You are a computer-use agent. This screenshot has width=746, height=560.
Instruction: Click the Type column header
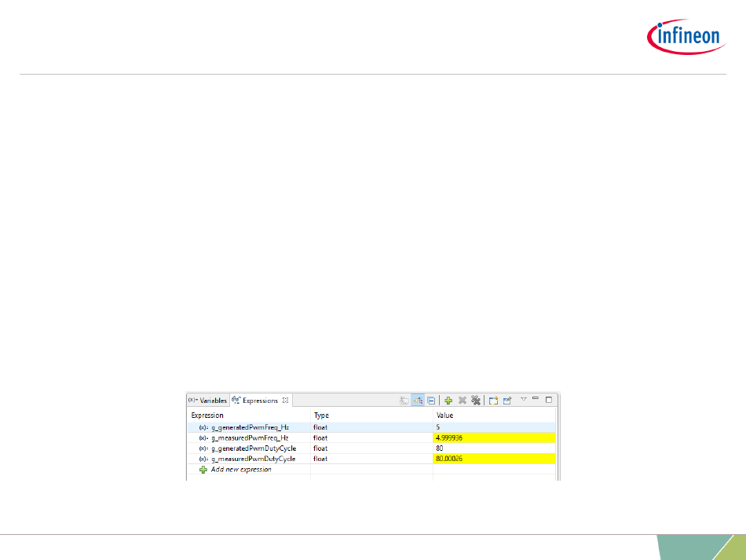(371, 415)
